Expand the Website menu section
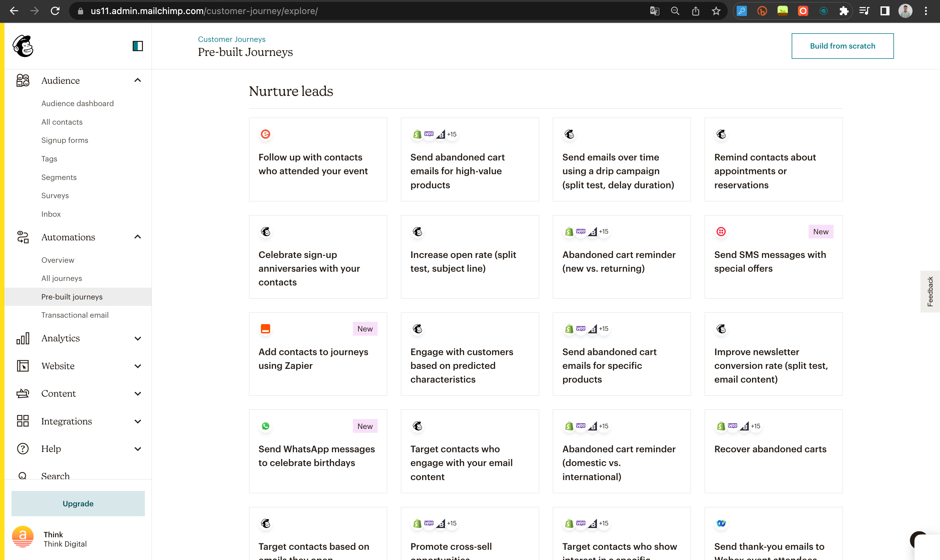Image resolution: width=940 pixels, height=560 pixels. (x=138, y=366)
